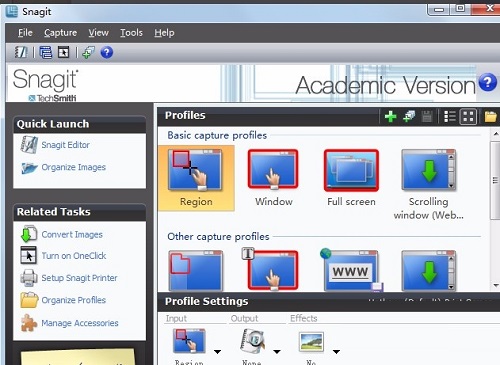
Task: Click the toolbar add profile wizard icon
Action: [x=88, y=53]
